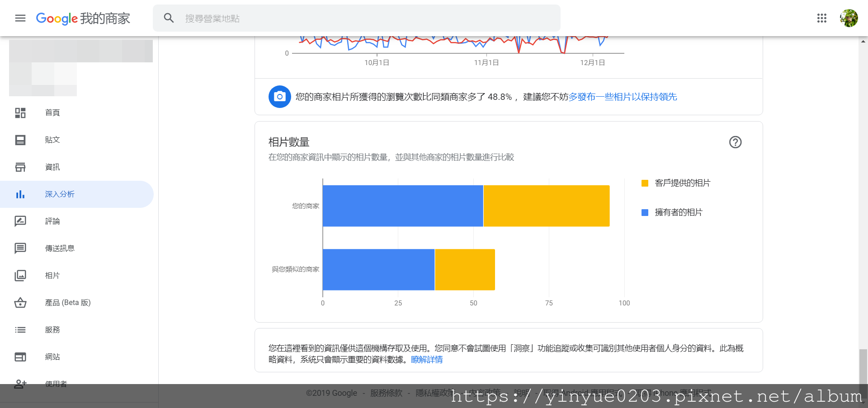Click the 瞭解詳情 link

pyautogui.click(x=427, y=360)
